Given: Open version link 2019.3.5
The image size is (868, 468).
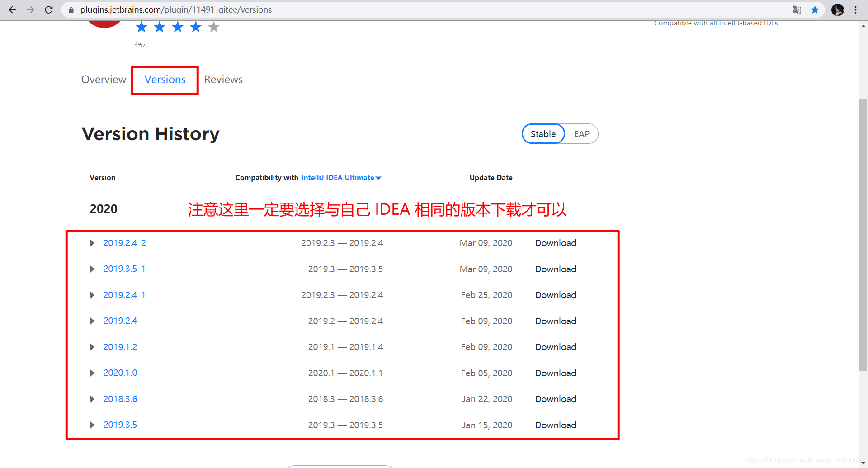Looking at the screenshot, I should pyautogui.click(x=120, y=425).
